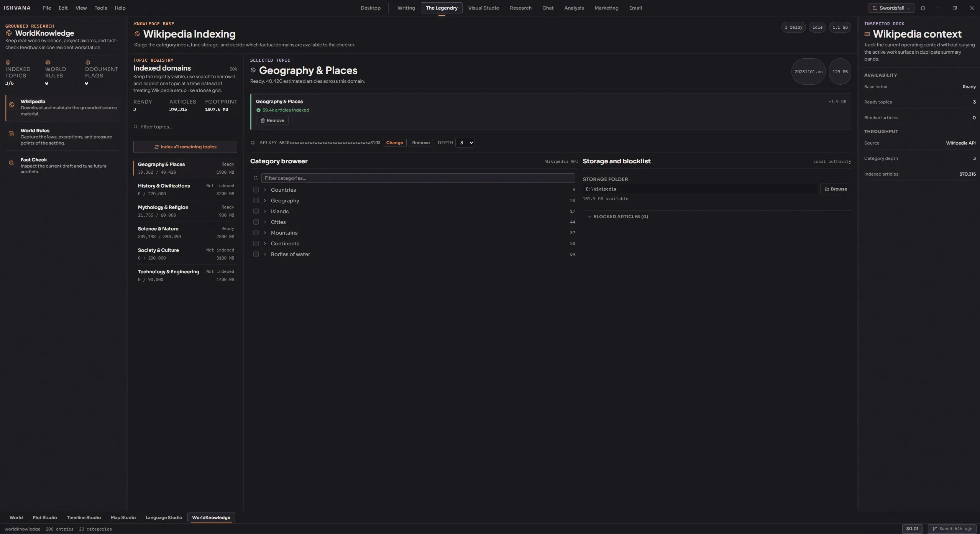Click the Wikipedia Indexing heading icon

point(137,34)
